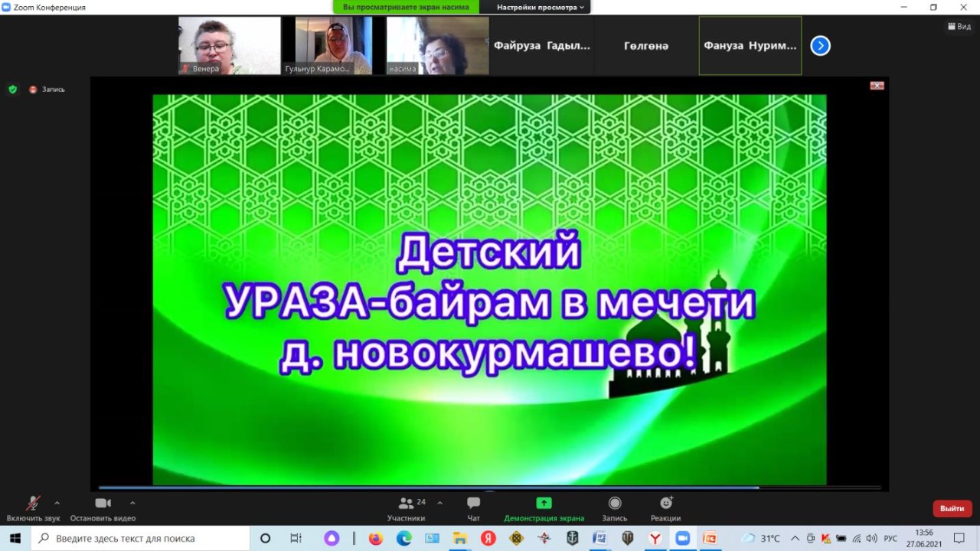This screenshot has width=980, height=551.
Task: Expand audio options arrow beside microphone
Action: (x=57, y=503)
